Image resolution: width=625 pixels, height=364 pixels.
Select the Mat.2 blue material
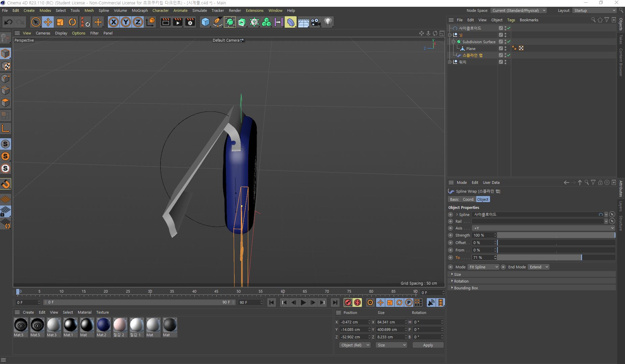click(x=103, y=327)
